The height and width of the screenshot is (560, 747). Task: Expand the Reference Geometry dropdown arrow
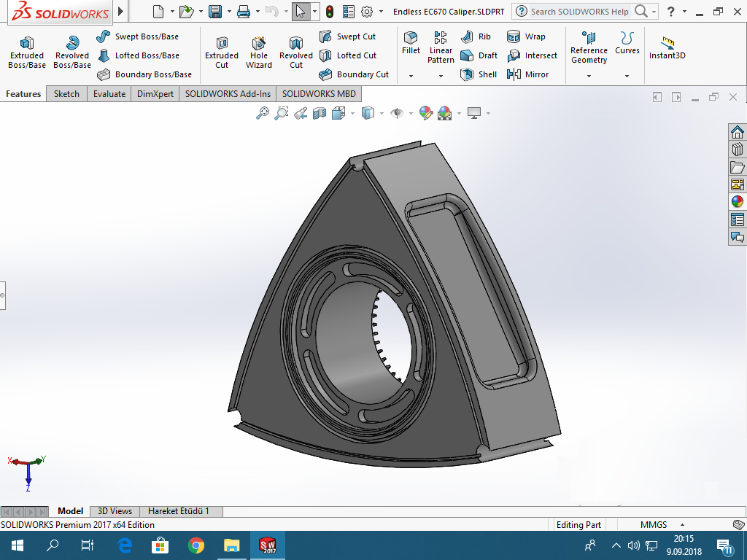589,76
